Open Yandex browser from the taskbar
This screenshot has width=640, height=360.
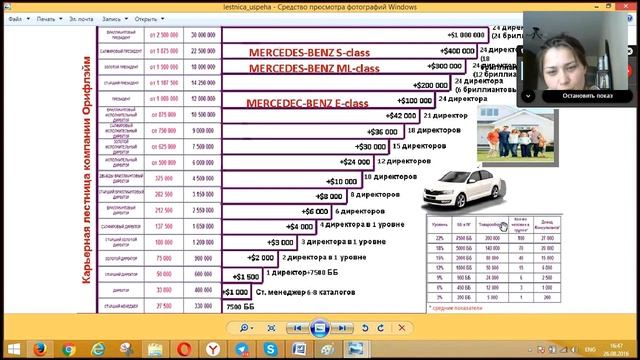click(213, 349)
